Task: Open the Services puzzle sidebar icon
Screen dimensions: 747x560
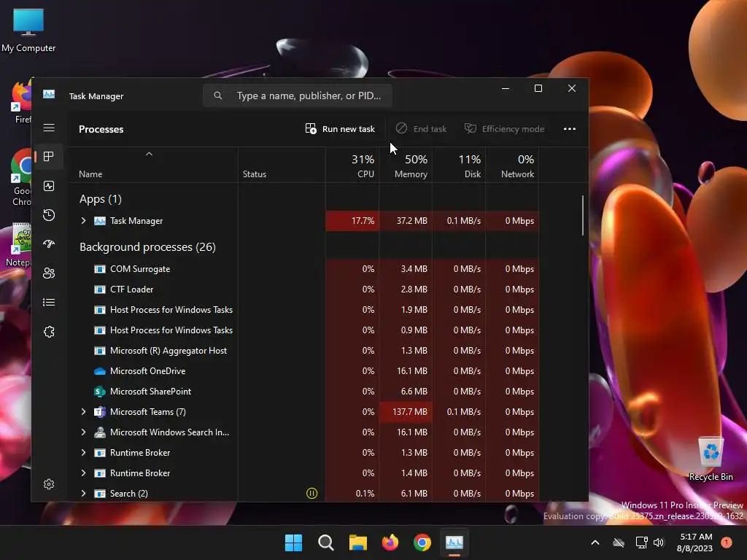Action: click(x=49, y=332)
